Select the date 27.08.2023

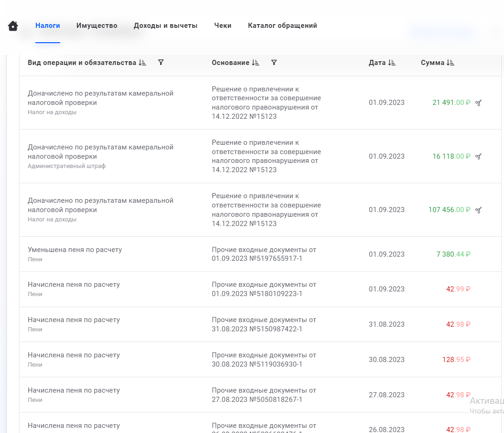point(387,395)
